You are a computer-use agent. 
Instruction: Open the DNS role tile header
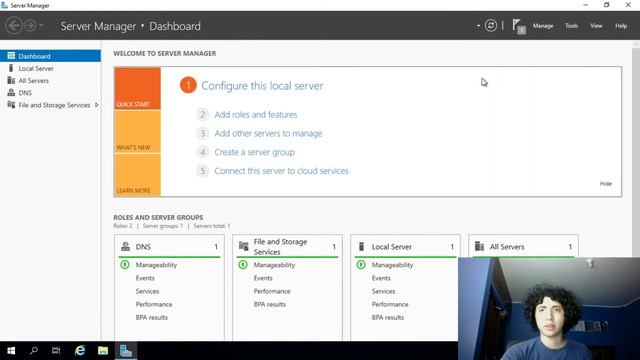(169, 247)
